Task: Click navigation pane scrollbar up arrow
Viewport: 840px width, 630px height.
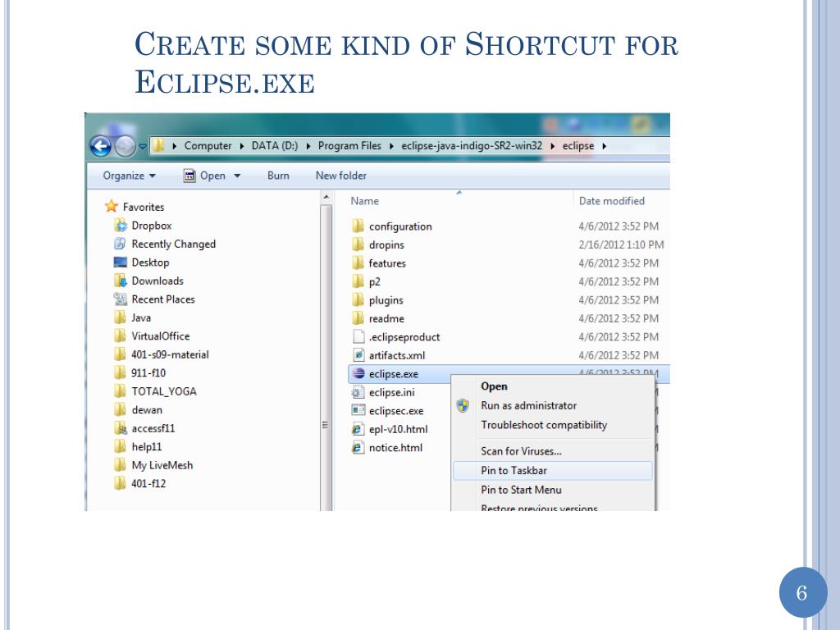Action: point(326,199)
